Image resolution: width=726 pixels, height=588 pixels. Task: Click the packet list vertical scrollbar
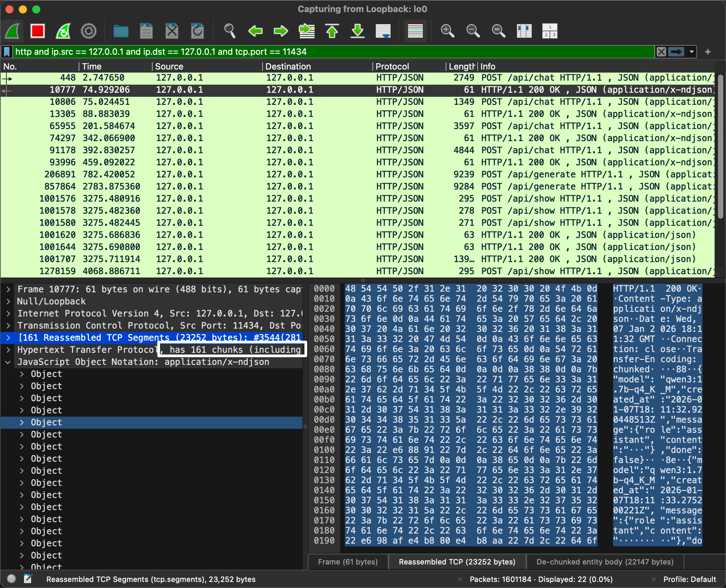point(721,145)
